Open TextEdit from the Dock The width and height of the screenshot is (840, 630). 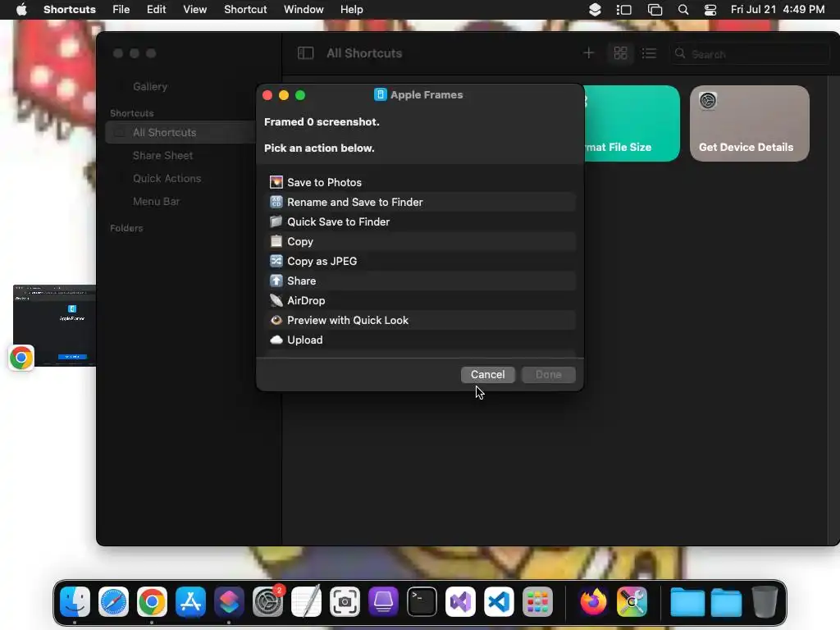[307, 601]
